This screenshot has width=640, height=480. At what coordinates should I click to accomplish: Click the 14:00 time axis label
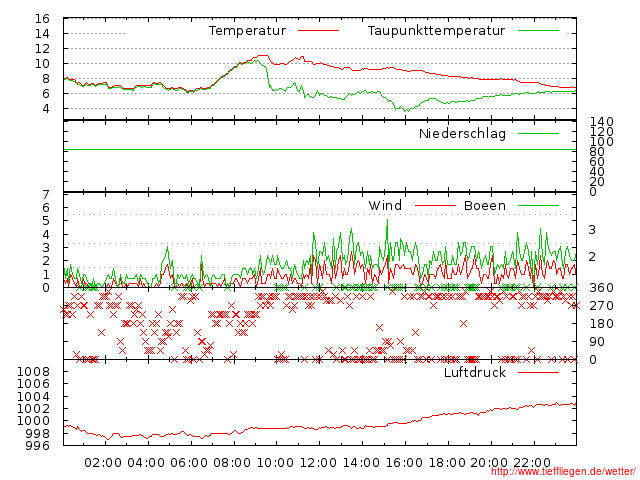361,462
